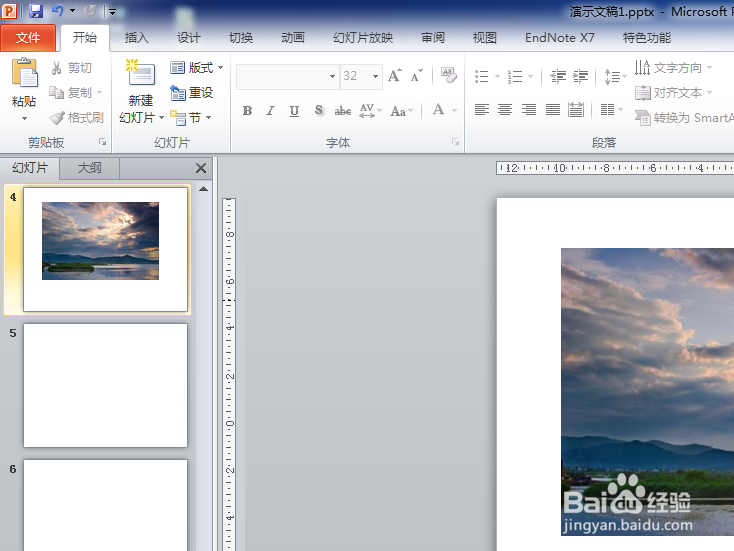The image size is (734, 551).
Task: Click the 重设 reset slide button
Action: 191,93
